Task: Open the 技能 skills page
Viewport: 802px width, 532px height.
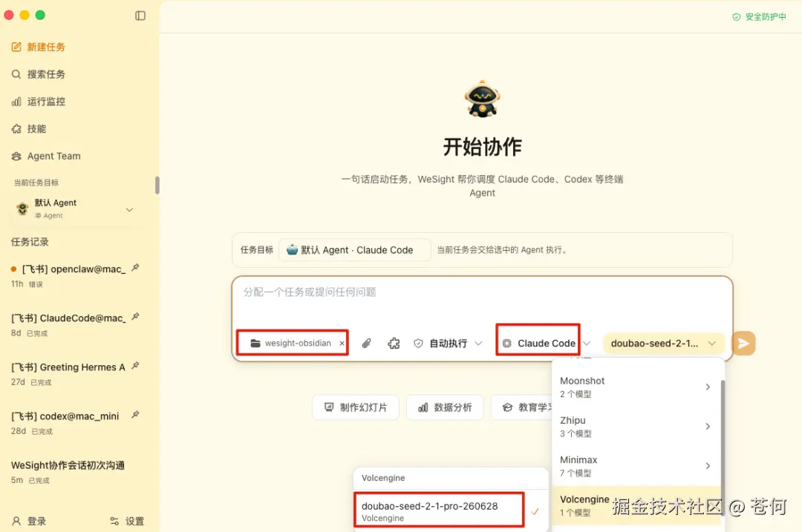Action: (x=29, y=129)
